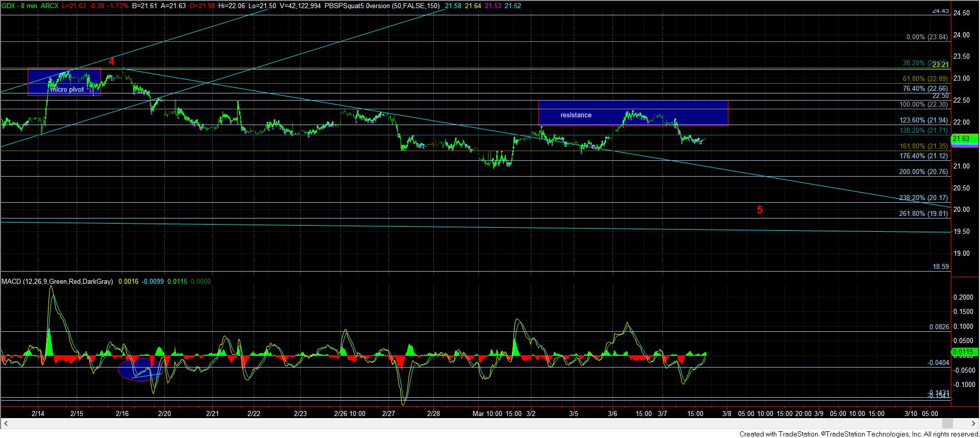Viewport: 980px width, 438px height.
Task: Click the scrollbar right arrow
Action: coord(973,423)
